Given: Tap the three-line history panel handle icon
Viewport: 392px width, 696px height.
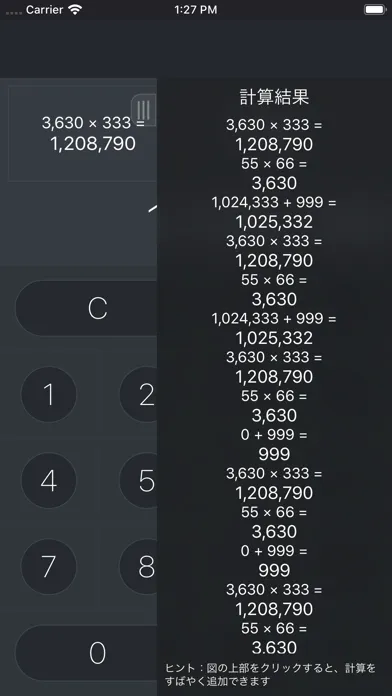Looking at the screenshot, I should click(144, 110).
